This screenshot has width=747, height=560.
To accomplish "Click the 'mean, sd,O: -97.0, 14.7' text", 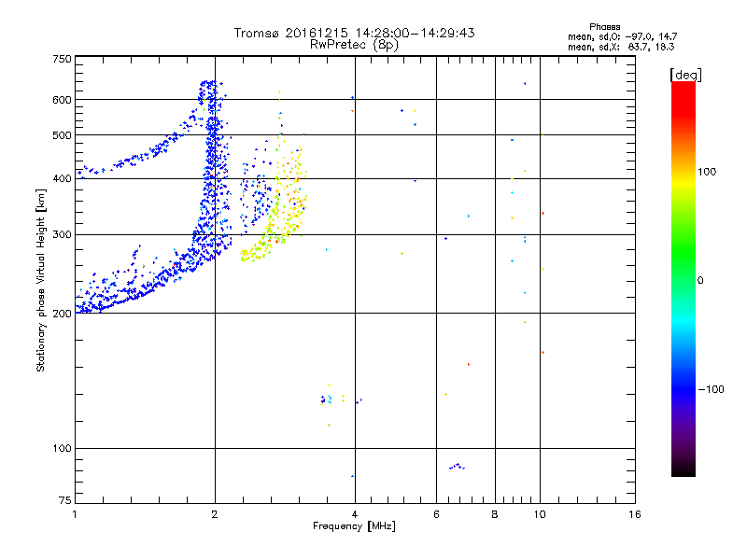I will pyautogui.click(x=622, y=36).
